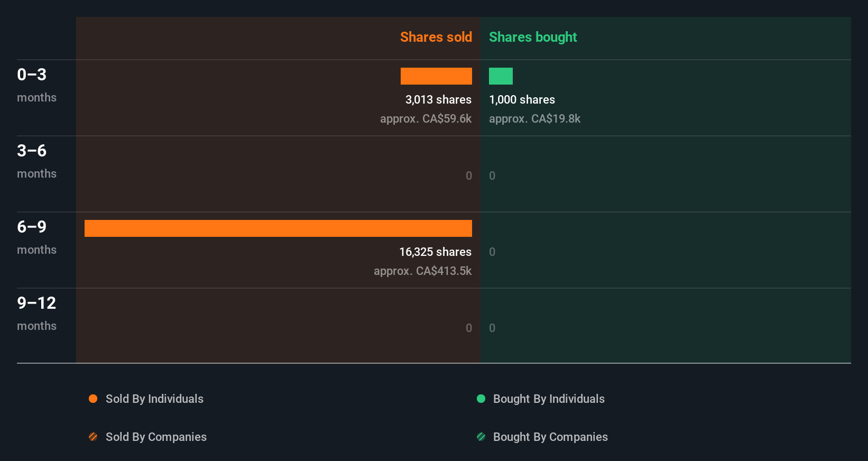Viewport: 868px width, 461px height.
Task: Click the Shares bought column header
Action: [533, 37]
